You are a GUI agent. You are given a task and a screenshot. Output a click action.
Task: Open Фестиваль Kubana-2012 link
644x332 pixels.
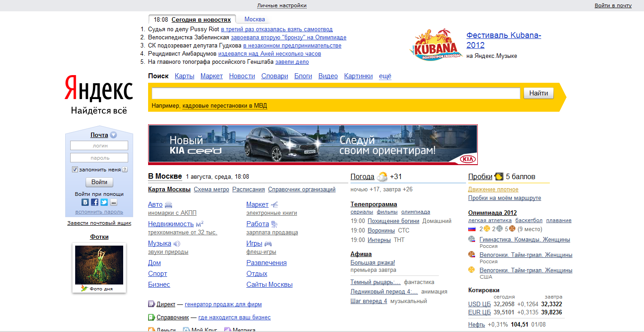tap(504, 40)
